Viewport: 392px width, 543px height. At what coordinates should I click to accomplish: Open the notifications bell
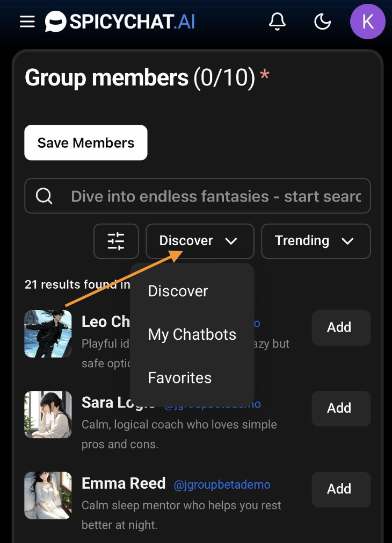[277, 22]
